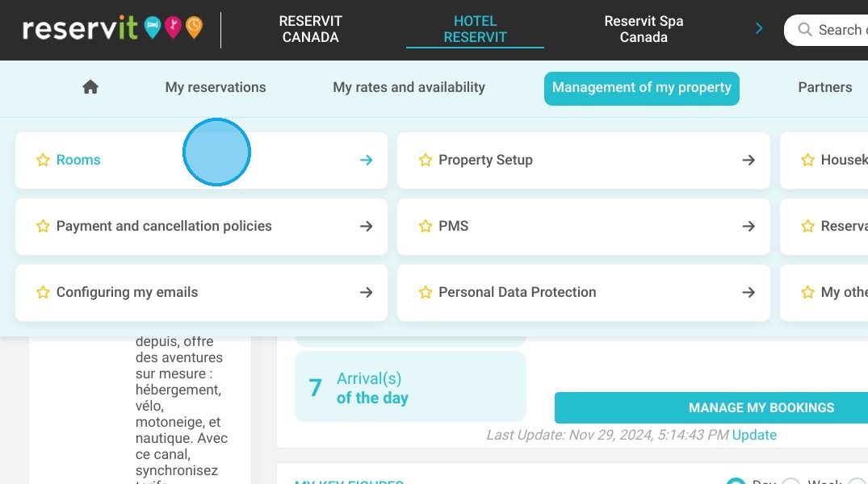
Task: Star the Configuring my emails item
Action: tap(43, 292)
